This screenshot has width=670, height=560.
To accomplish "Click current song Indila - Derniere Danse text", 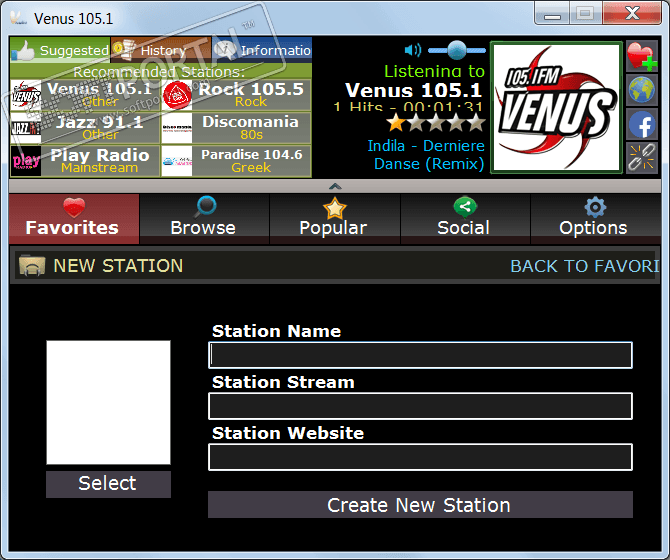I will (x=426, y=155).
